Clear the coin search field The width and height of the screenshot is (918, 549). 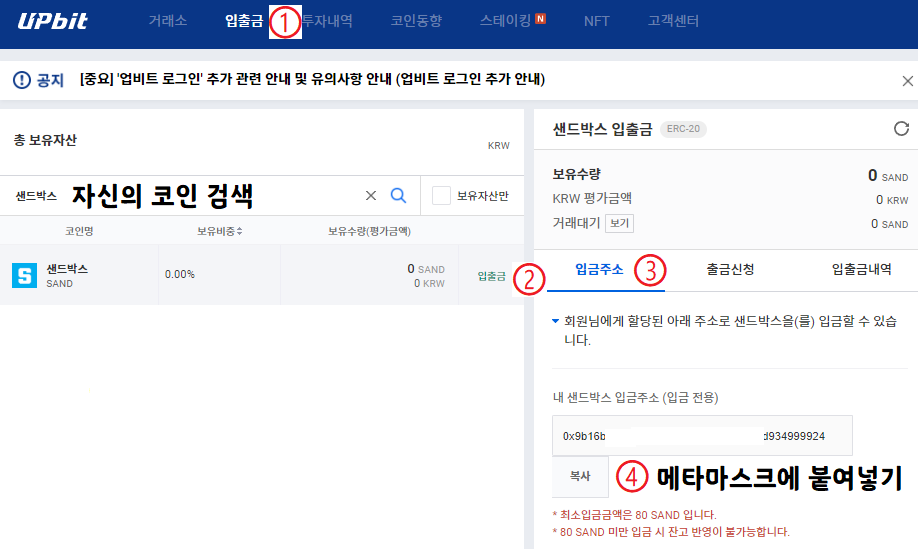point(371,195)
